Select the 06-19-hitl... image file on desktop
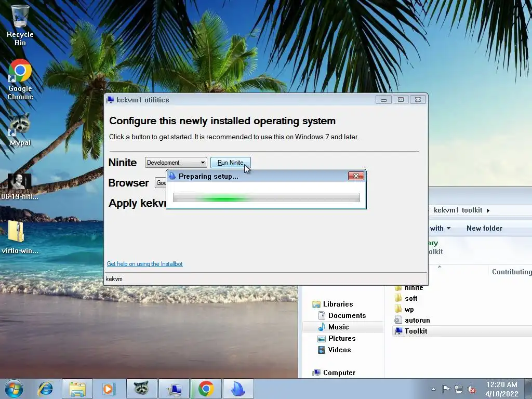Image resolution: width=532 pixels, height=399 pixels. [20, 187]
